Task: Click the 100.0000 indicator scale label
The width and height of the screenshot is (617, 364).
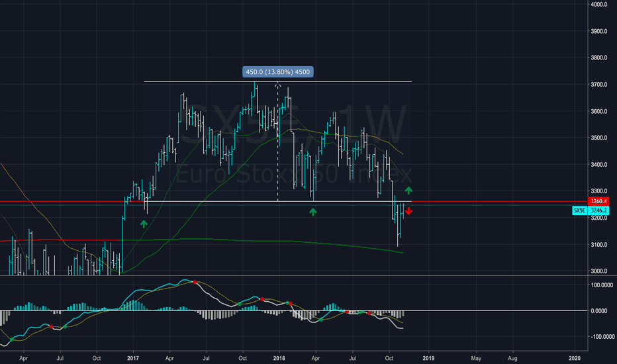Action: (x=602, y=285)
